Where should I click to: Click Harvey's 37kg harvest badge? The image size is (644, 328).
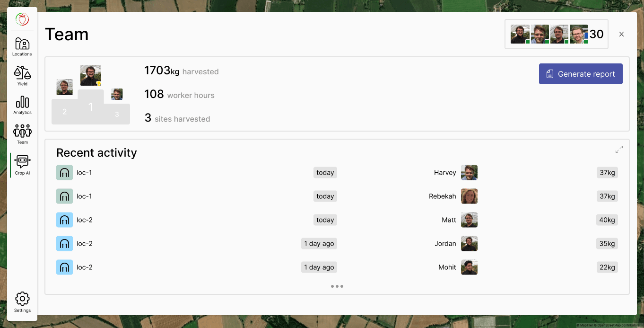607,173
